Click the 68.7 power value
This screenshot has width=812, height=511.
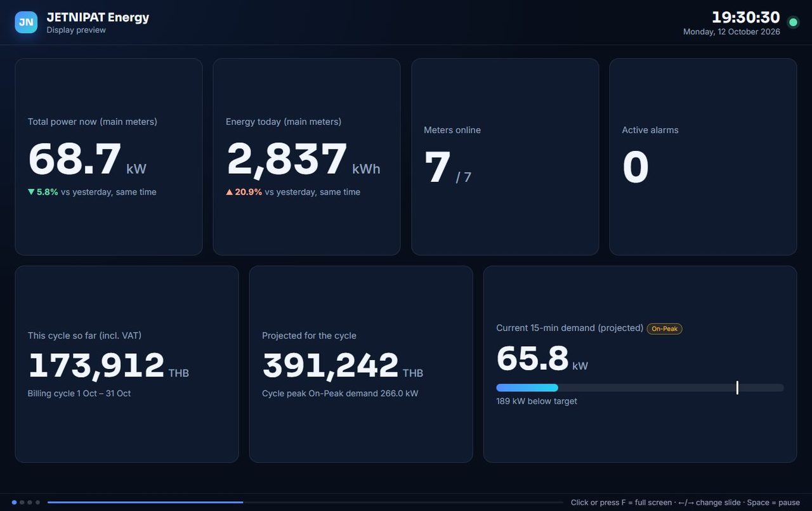75,159
